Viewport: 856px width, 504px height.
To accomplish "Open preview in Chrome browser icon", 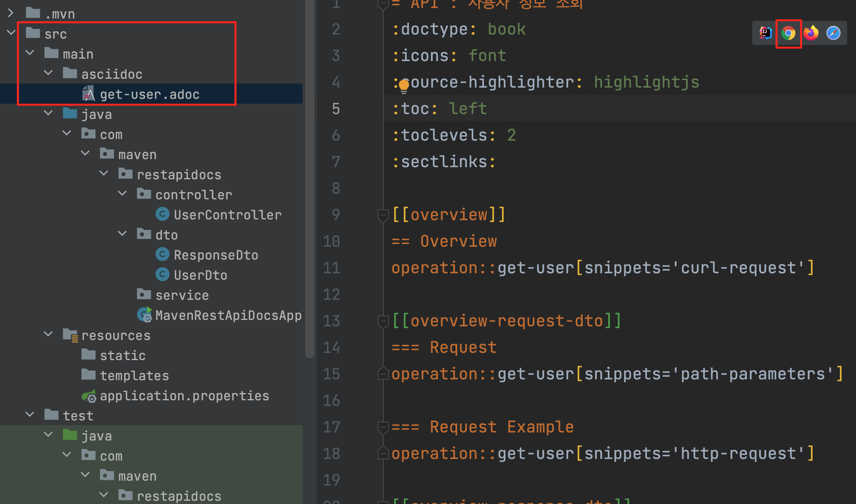I will pyautogui.click(x=788, y=33).
